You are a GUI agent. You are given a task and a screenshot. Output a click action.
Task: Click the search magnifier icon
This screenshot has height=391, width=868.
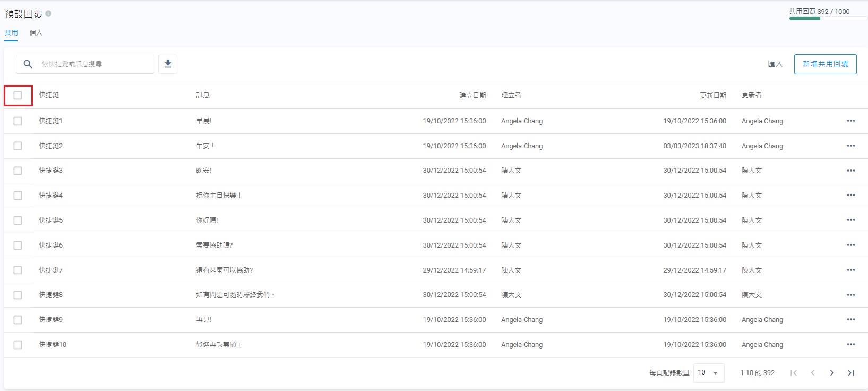tap(28, 64)
